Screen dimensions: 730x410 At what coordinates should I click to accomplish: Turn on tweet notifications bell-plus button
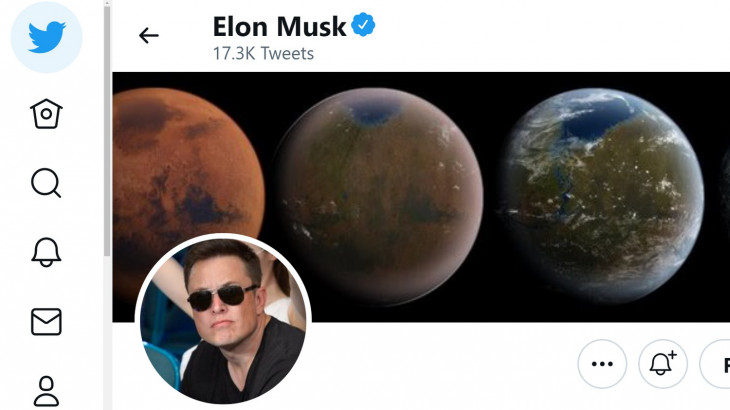point(662,363)
